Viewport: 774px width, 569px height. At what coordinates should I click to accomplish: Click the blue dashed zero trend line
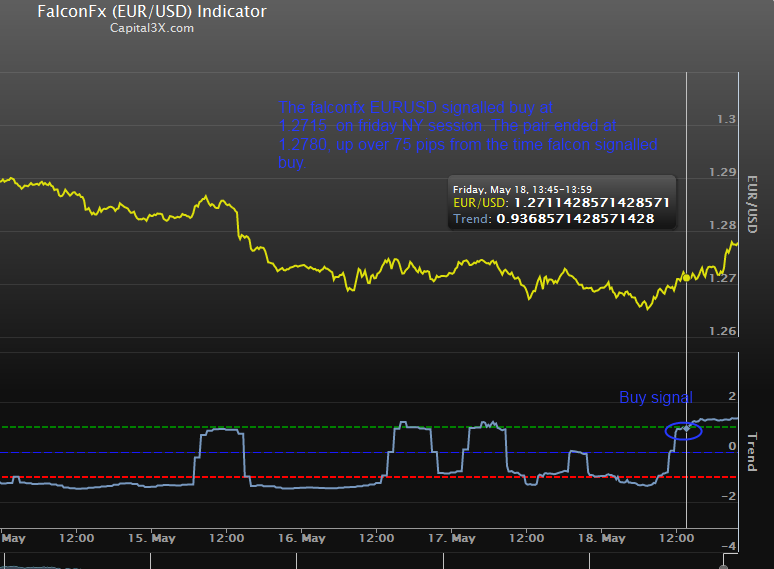point(300,452)
